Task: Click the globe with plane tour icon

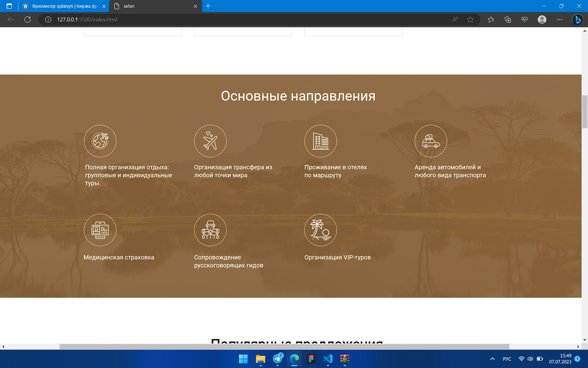Action: click(100, 141)
